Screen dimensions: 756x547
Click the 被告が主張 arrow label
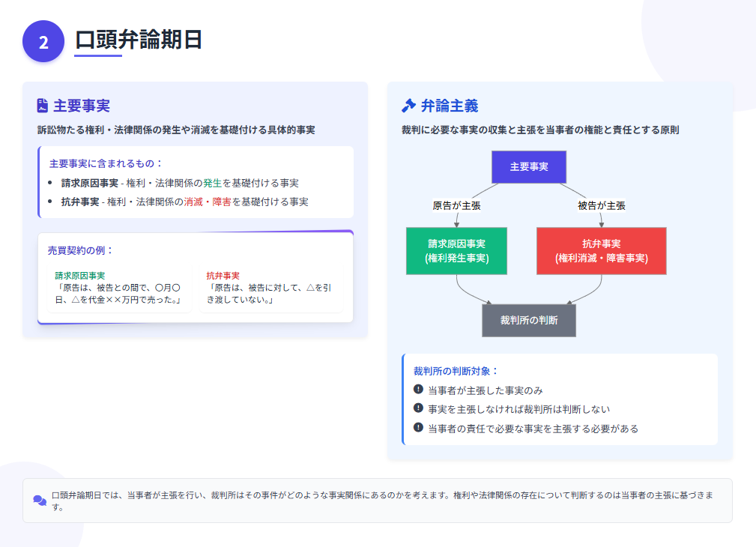pyautogui.click(x=601, y=205)
